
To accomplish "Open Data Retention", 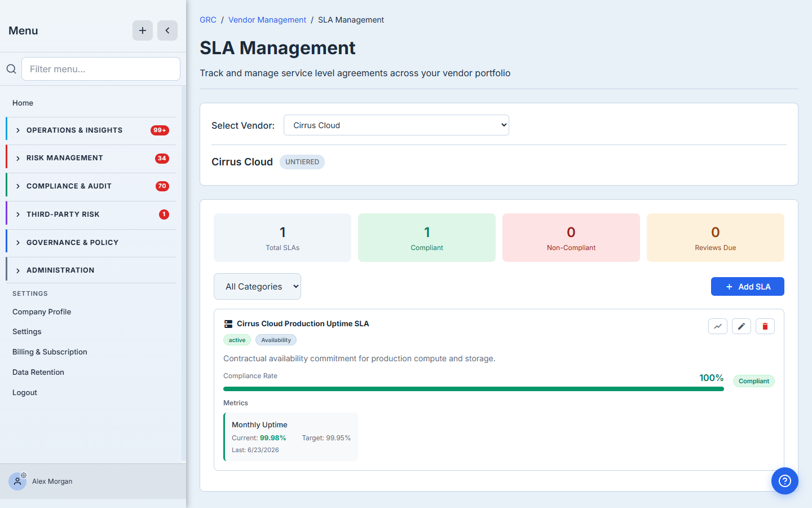I will tap(38, 373).
